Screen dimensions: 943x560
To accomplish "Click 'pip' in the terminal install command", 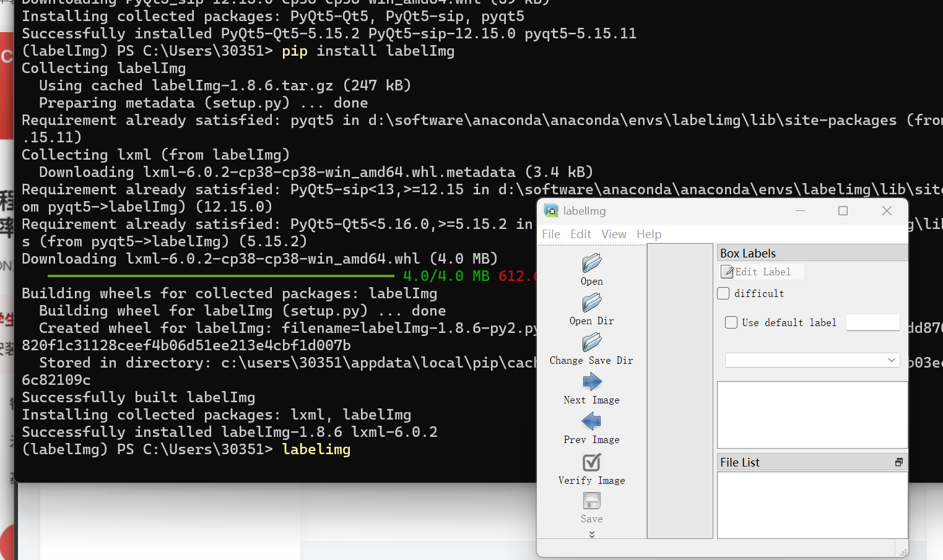I will tap(295, 51).
